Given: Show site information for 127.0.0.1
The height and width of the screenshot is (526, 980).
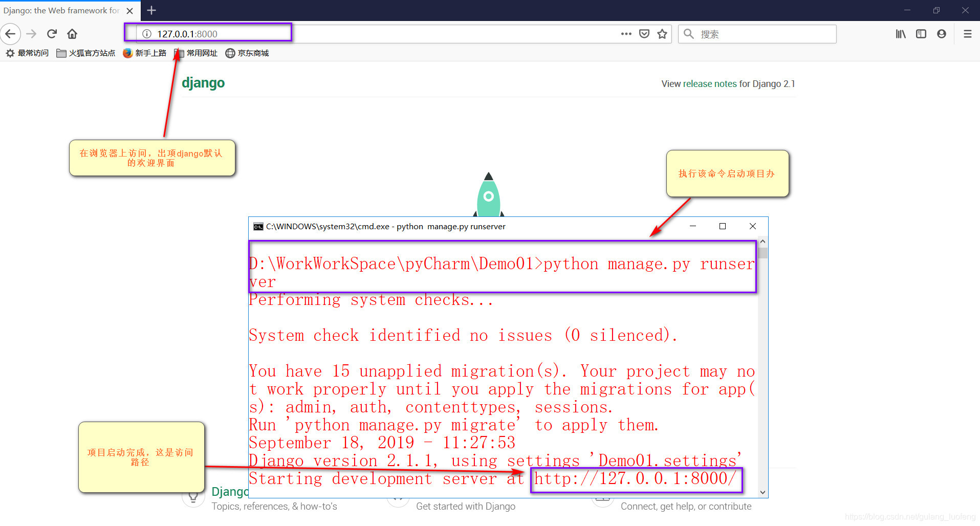Looking at the screenshot, I should coord(147,34).
